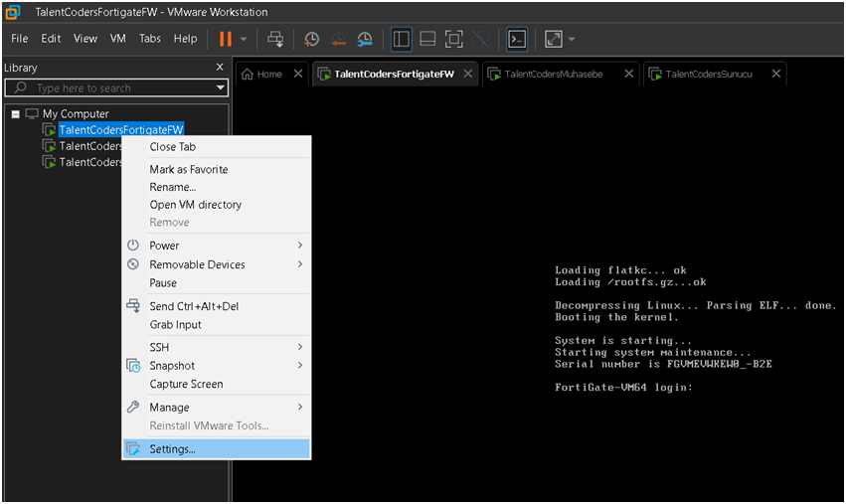Choose Mark as Favorite in context menu

coord(217,169)
